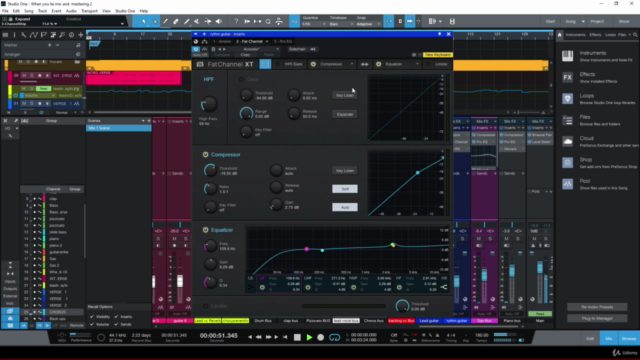This screenshot has height=360, width=640.
Task: Toggle the Compressor power button
Action: 205,154
